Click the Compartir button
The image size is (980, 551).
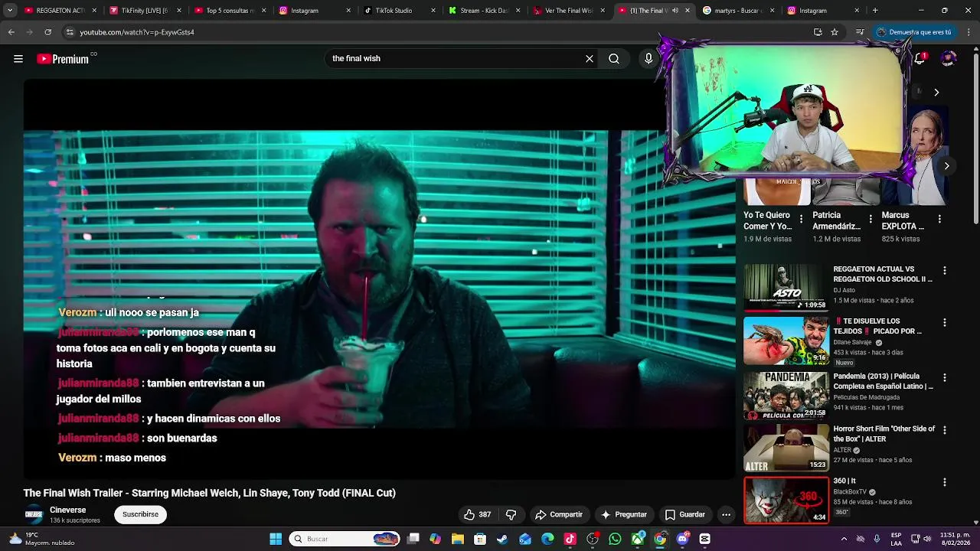pyautogui.click(x=559, y=514)
